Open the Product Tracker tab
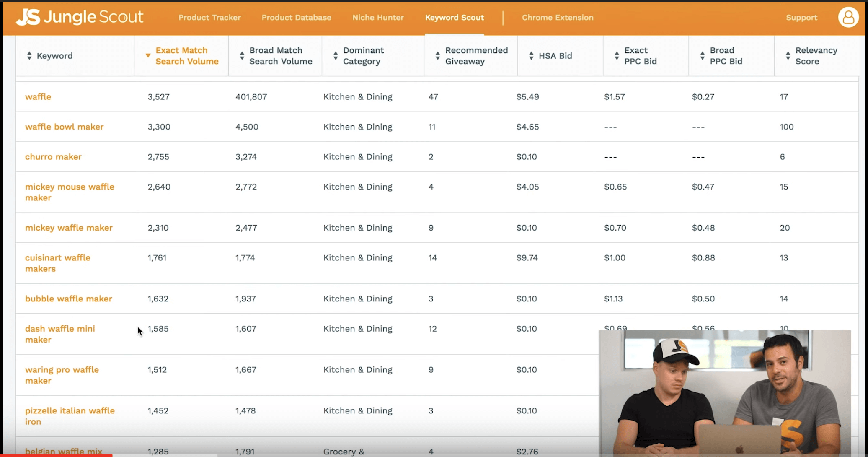This screenshot has width=868, height=457. pos(209,18)
